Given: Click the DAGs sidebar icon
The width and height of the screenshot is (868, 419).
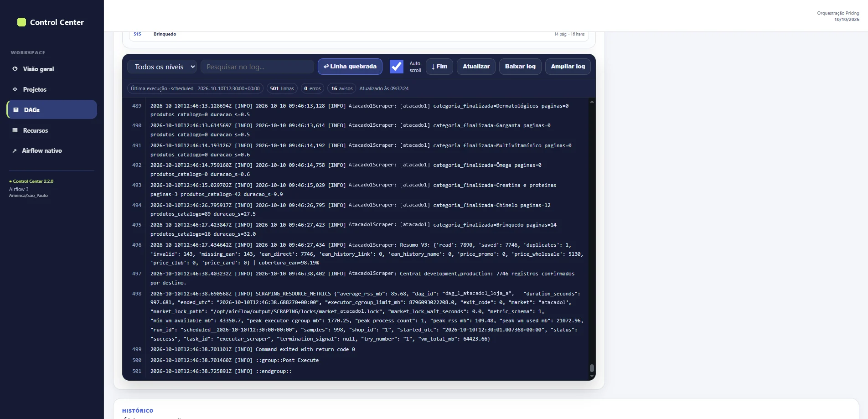Looking at the screenshot, I should 16,110.
